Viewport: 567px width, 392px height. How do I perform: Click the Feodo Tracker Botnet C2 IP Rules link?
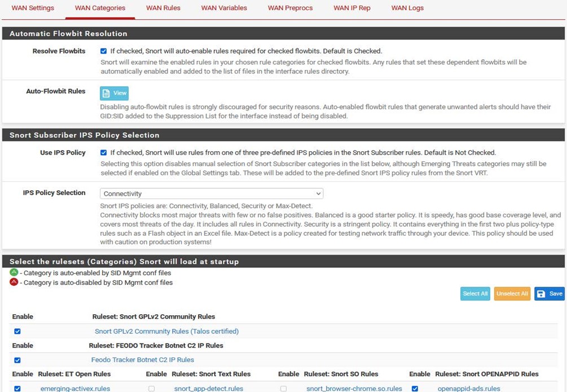(142, 360)
